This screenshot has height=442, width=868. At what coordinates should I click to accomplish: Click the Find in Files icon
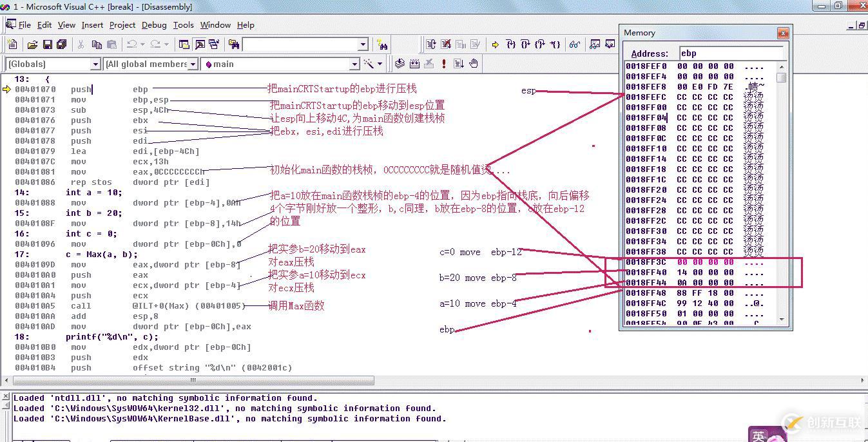[x=234, y=44]
